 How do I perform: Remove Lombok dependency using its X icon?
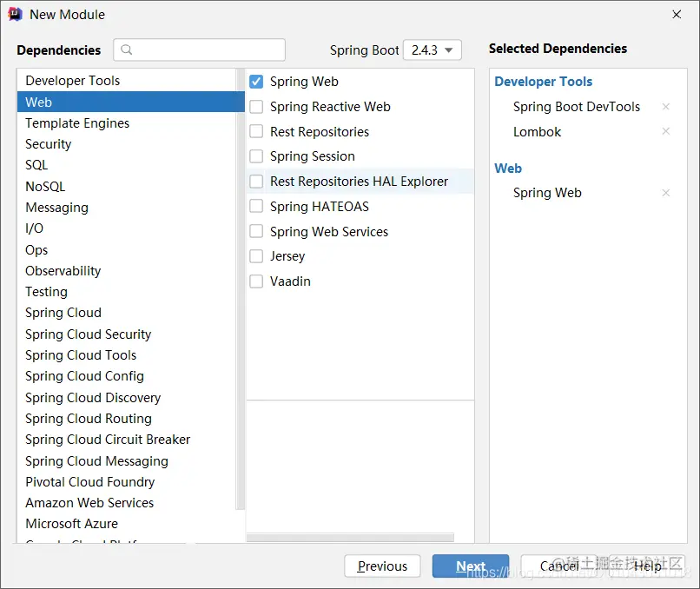tap(666, 132)
